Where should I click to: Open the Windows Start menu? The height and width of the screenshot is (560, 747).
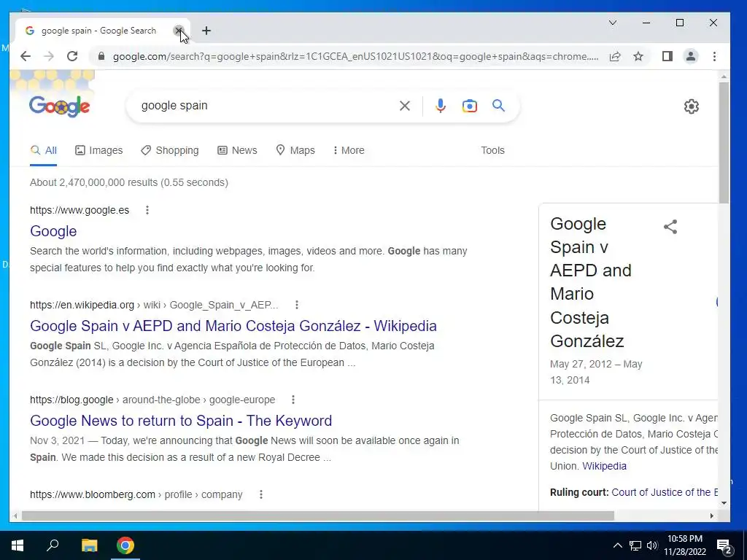pos(18,545)
